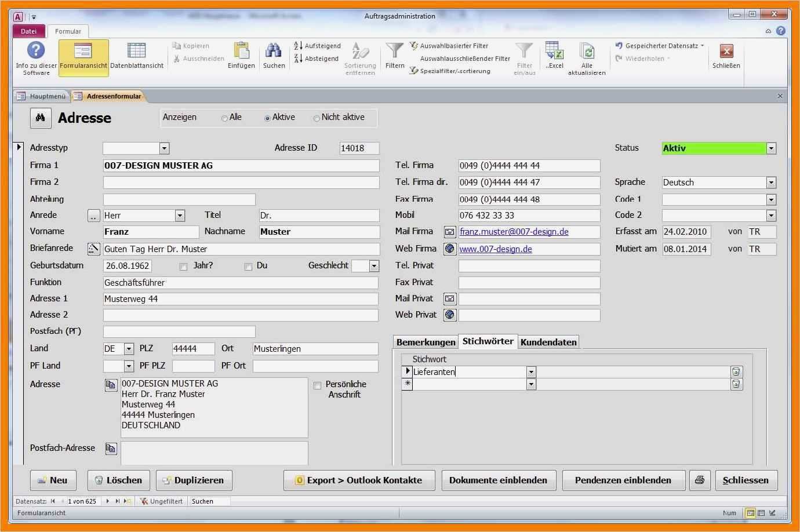Open the www.007-design.de link

[x=496, y=249]
